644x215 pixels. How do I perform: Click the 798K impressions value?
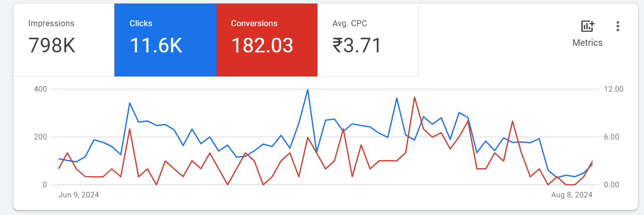tap(52, 46)
